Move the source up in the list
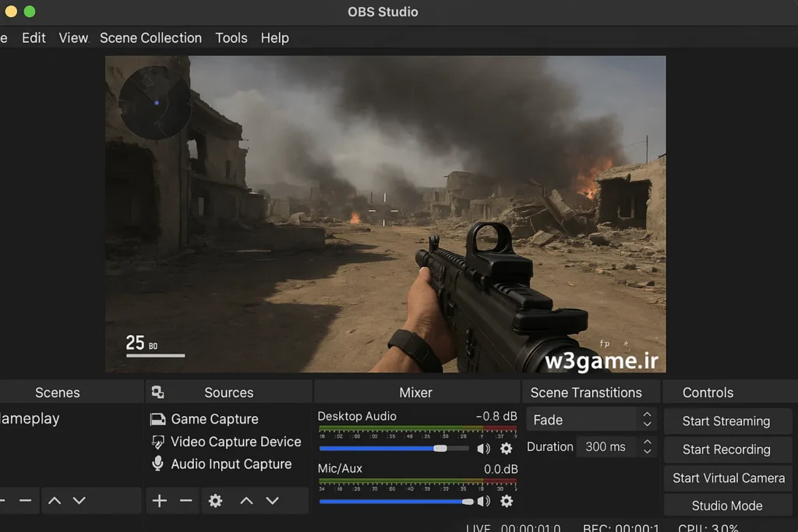798x532 pixels. point(246,501)
